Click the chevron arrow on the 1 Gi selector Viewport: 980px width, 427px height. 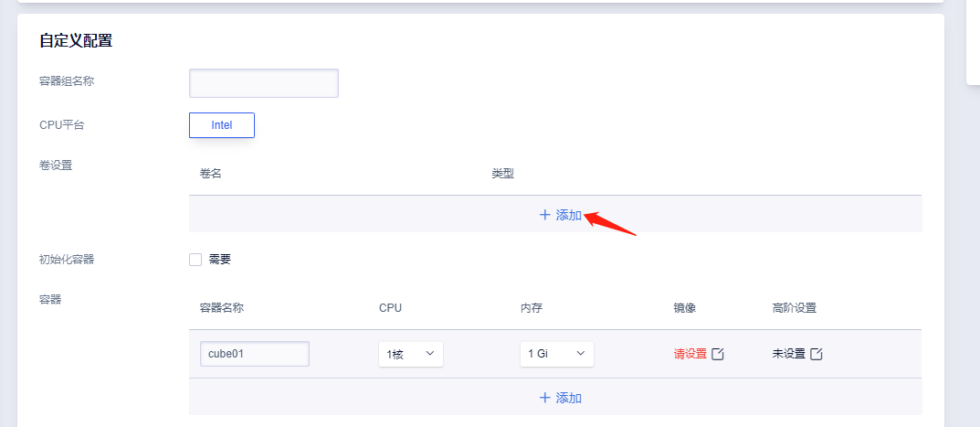[581, 354]
